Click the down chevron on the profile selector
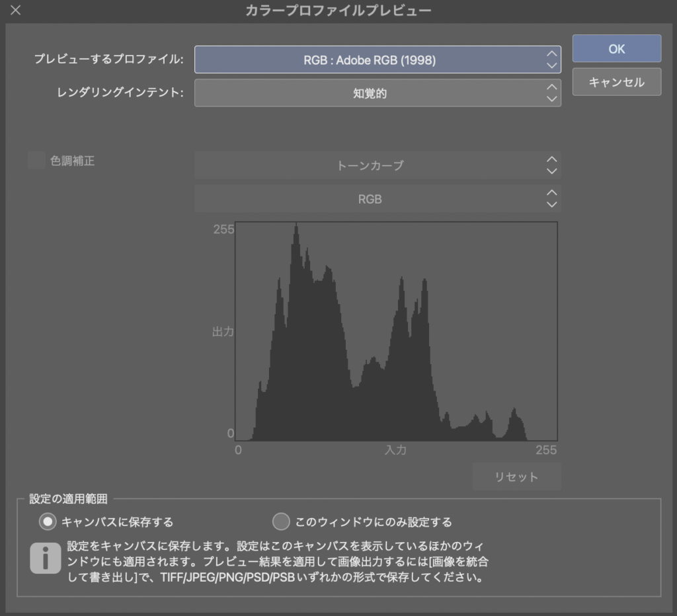The image size is (677, 616). click(551, 65)
